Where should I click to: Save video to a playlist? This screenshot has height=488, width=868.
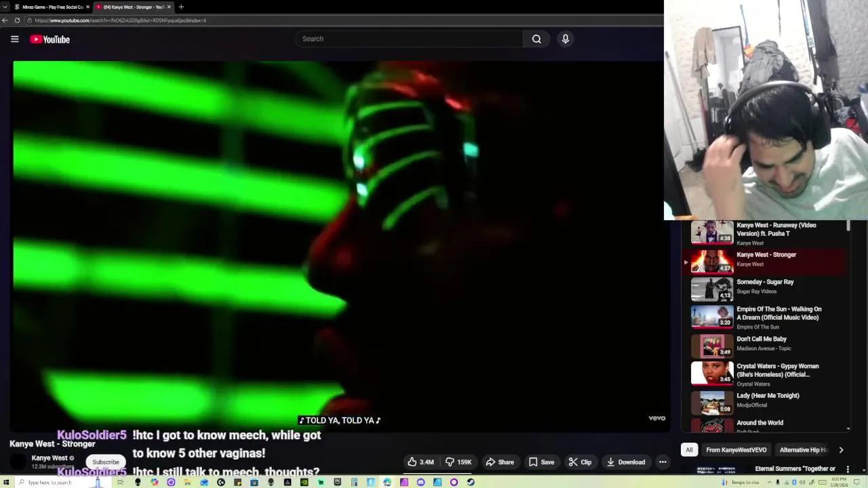click(x=541, y=462)
